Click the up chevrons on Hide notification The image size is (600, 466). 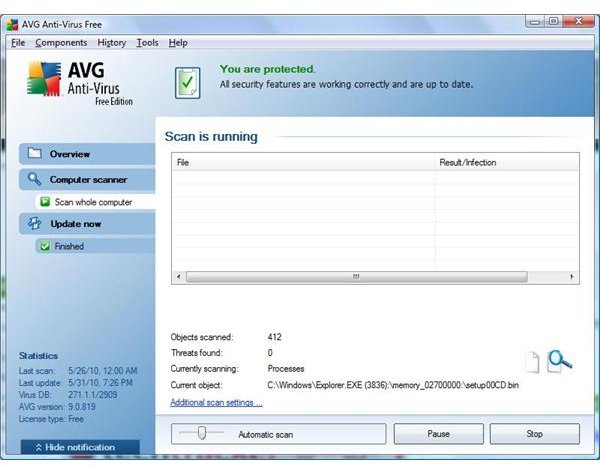(x=38, y=447)
